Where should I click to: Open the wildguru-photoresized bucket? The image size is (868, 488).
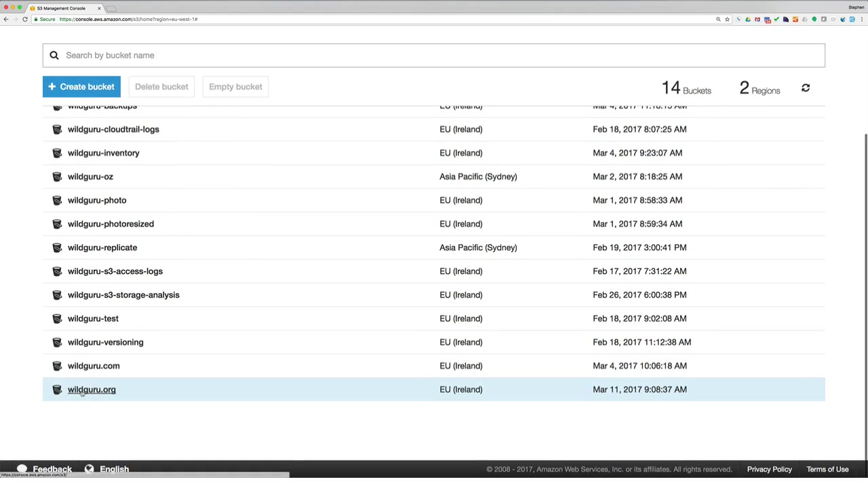[111, 224]
